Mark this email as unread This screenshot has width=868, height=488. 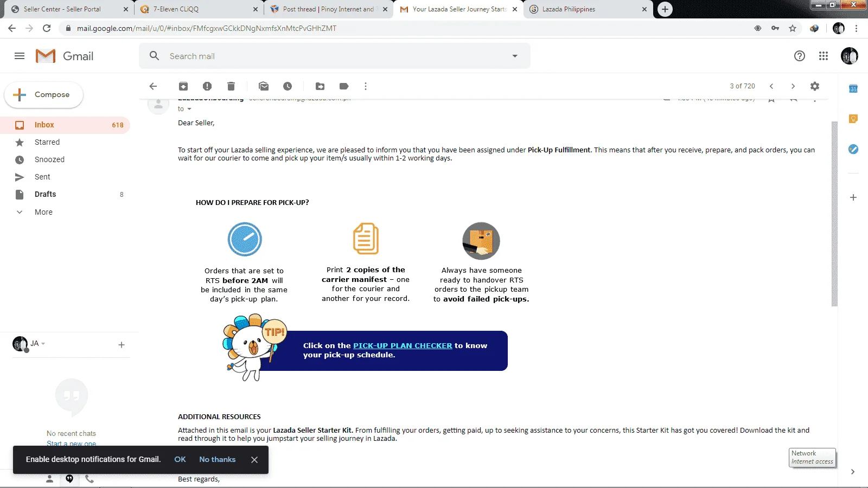tap(264, 86)
